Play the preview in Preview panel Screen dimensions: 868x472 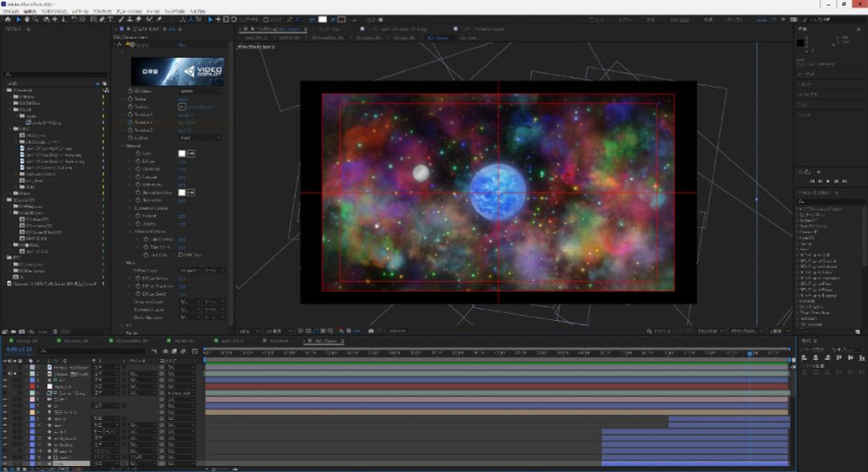coord(828,181)
